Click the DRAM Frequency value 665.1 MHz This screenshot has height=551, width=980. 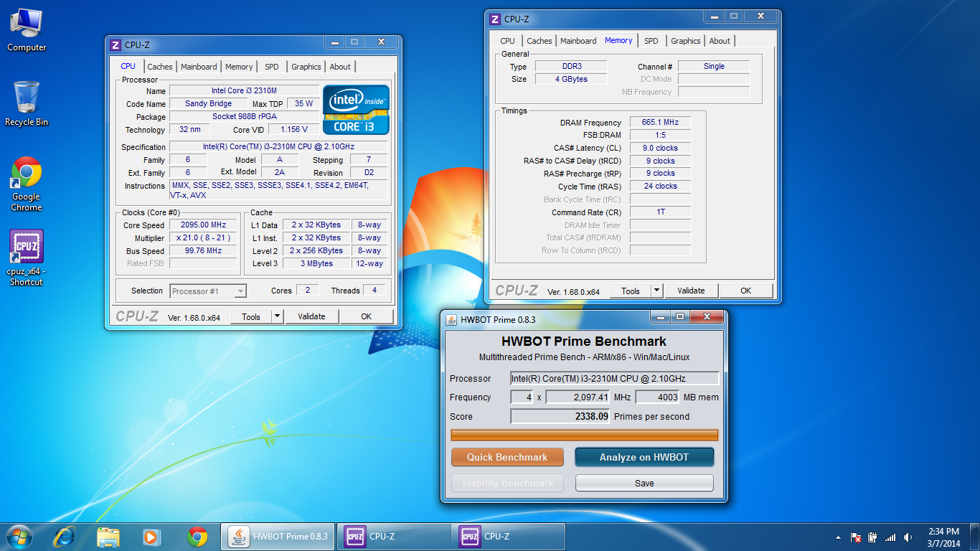coord(660,122)
